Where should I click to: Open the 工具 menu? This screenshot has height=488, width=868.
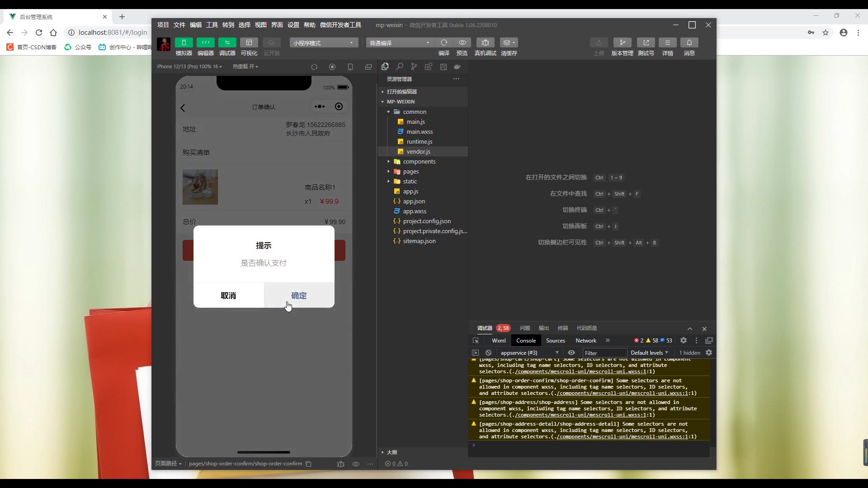(212, 25)
